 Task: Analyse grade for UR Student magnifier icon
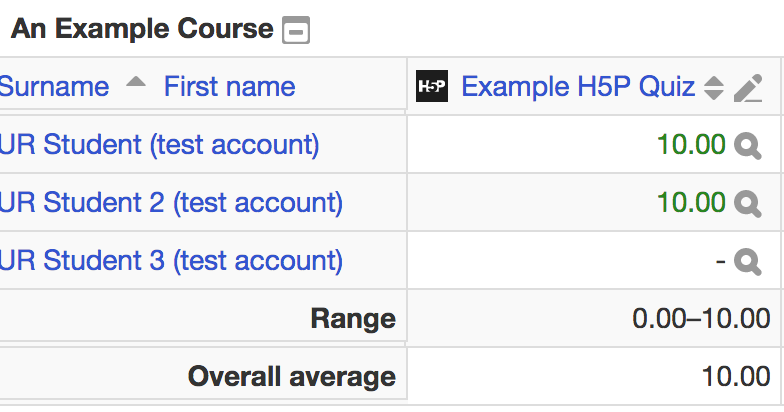[x=748, y=146]
